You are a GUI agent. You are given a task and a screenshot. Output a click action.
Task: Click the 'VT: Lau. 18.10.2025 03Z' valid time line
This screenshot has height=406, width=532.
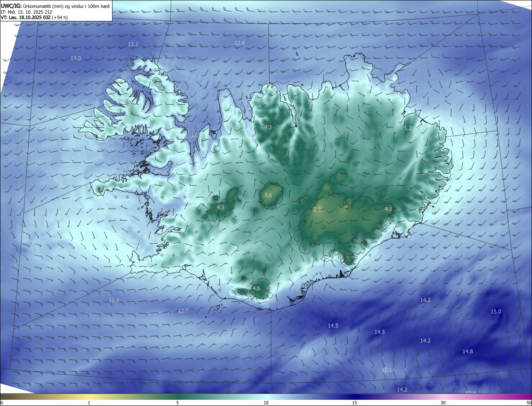(34, 17)
